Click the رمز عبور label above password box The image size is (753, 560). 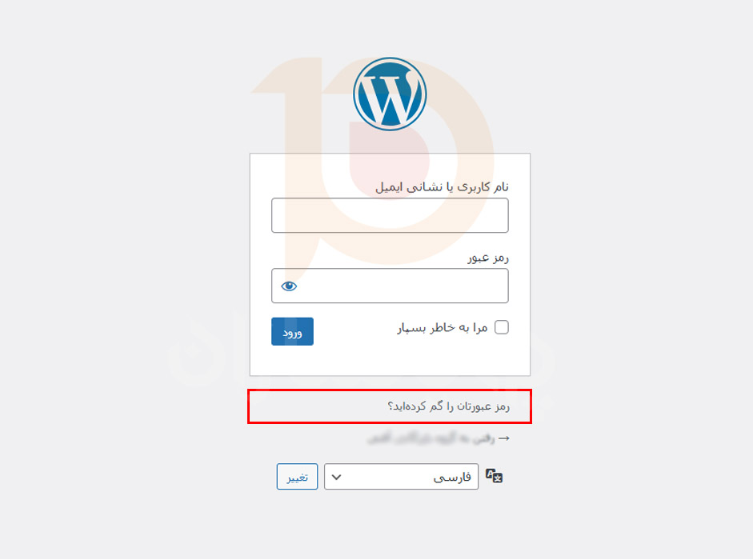tap(488, 258)
